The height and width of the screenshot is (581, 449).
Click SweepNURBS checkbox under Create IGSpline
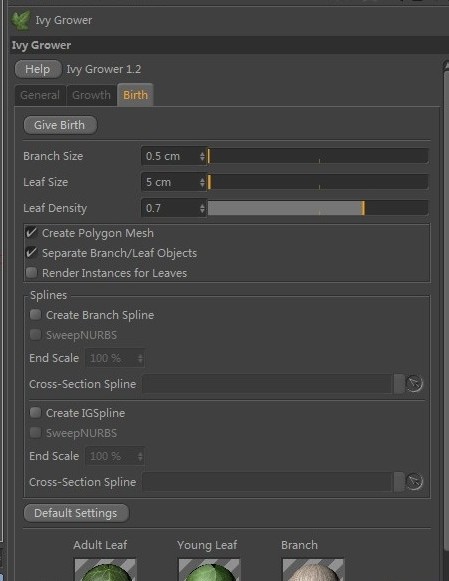pyautogui.click(x=36, y=433)
